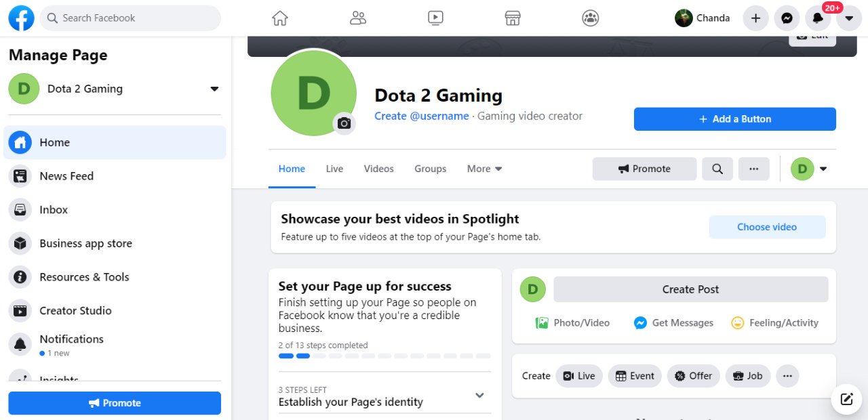Add a Feeling/Activity to a post

[x=775, y=323]
